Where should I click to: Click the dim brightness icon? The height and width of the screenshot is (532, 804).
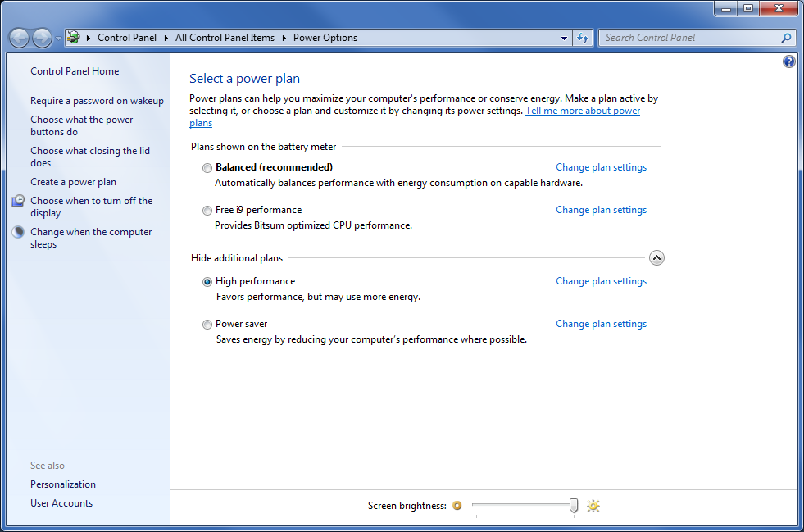(457, 506)
